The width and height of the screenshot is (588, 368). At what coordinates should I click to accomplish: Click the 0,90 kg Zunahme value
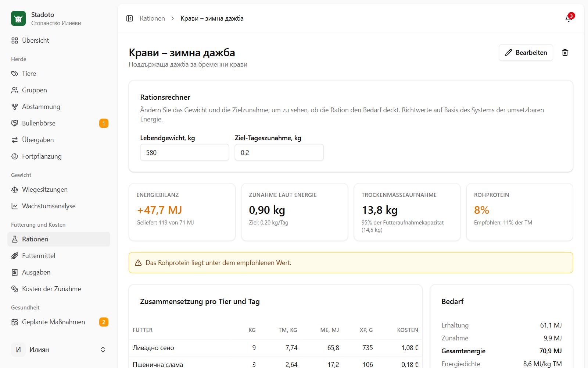click(x=267, y=210)
